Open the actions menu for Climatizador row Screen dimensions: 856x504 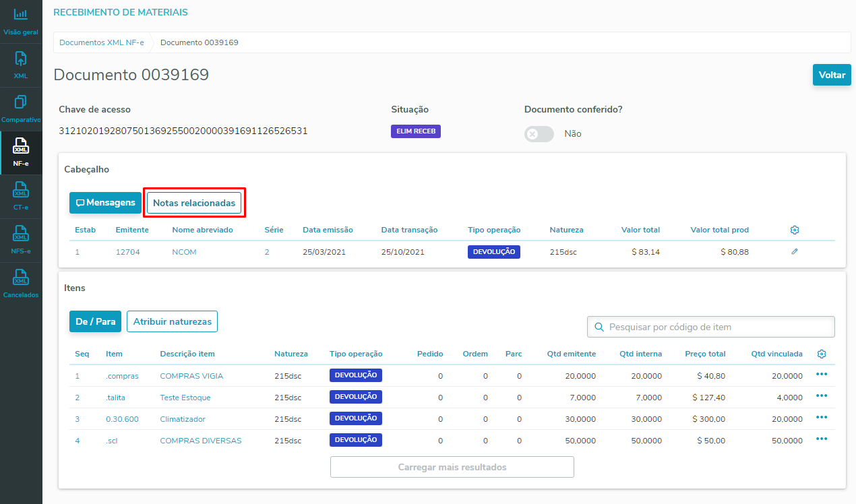pyautogui.click(x=822, y=417)
